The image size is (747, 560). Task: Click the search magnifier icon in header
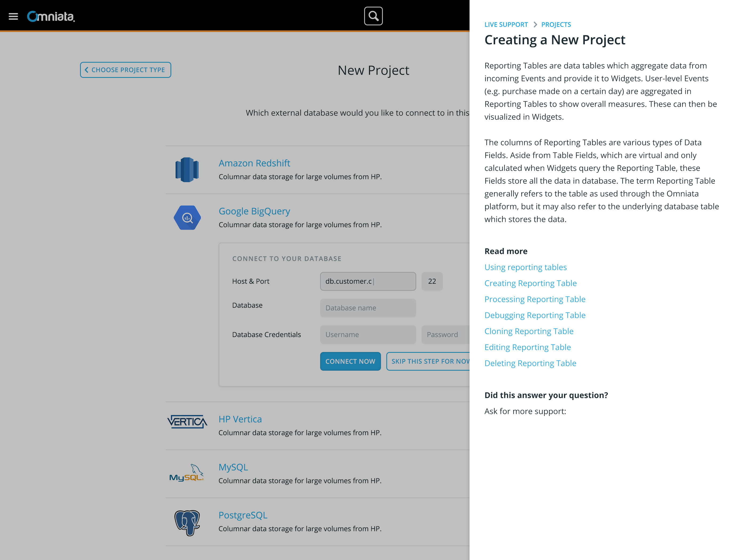tap(373, 16)
